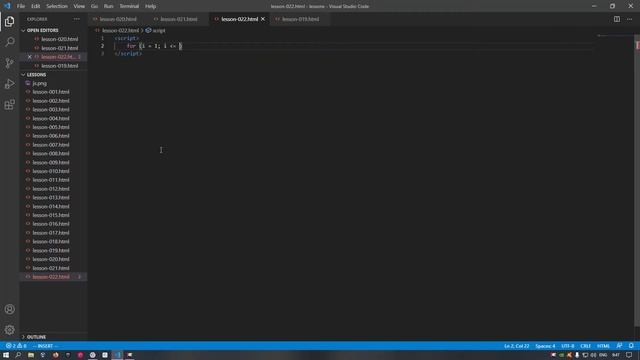The height and width of the screenshot is (360, 640).
Task: Expand the Outline section
Action: [x=36, y=337]
